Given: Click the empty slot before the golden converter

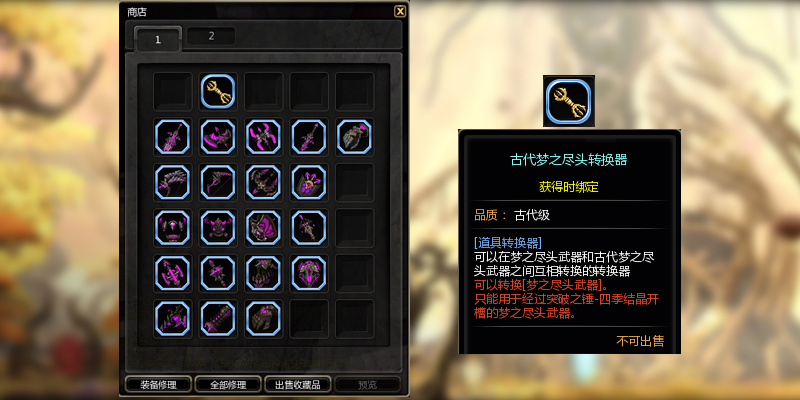Looking at the screenshot, I should [x=172, y=91].
